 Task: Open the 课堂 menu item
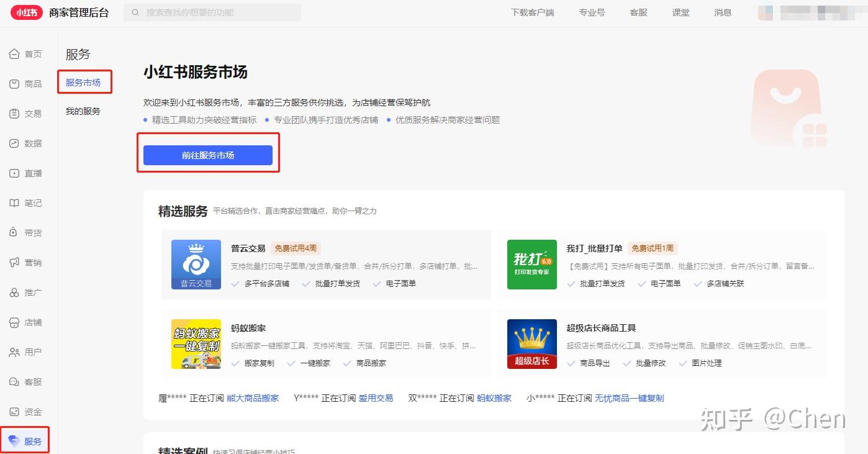pyautogui.click(x=680, y=12)
